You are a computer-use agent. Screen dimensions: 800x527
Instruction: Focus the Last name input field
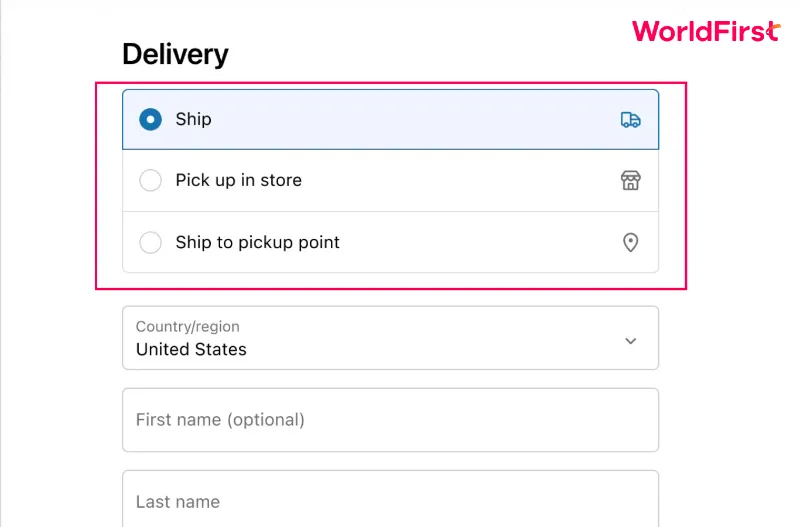click(x=390, y=499)
